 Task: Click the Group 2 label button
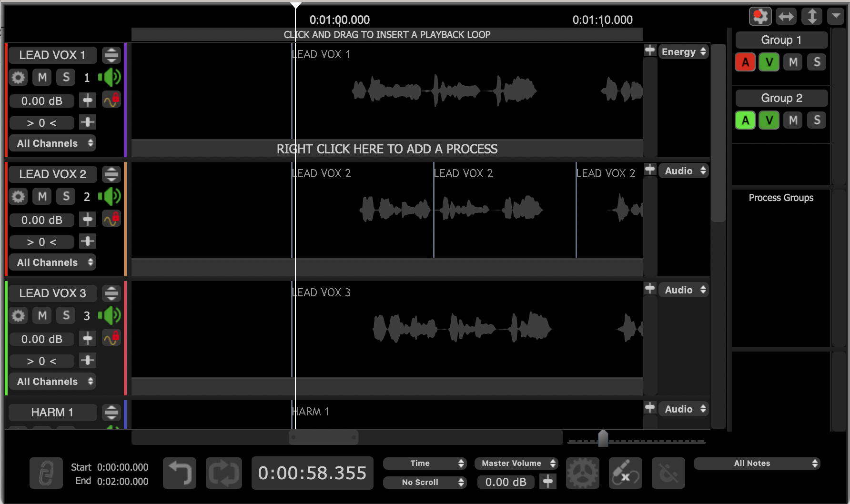coord(781,98)
